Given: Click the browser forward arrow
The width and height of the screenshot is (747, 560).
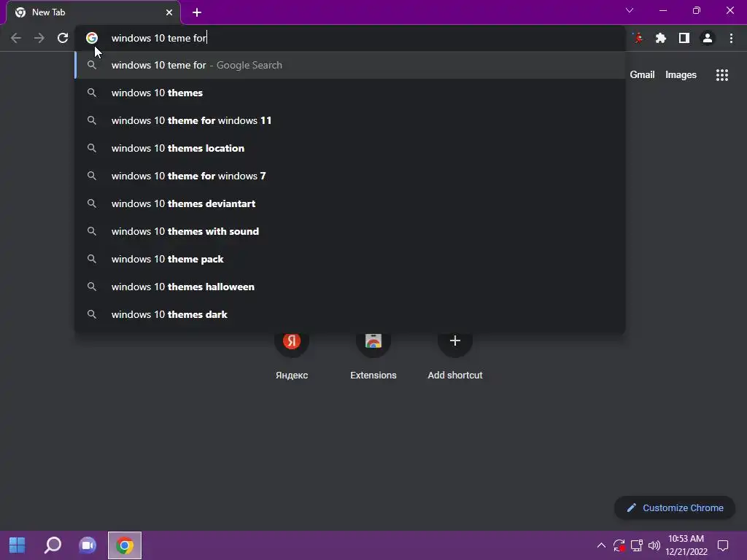Looking at the screenshot, I should (x=39, y=38).
